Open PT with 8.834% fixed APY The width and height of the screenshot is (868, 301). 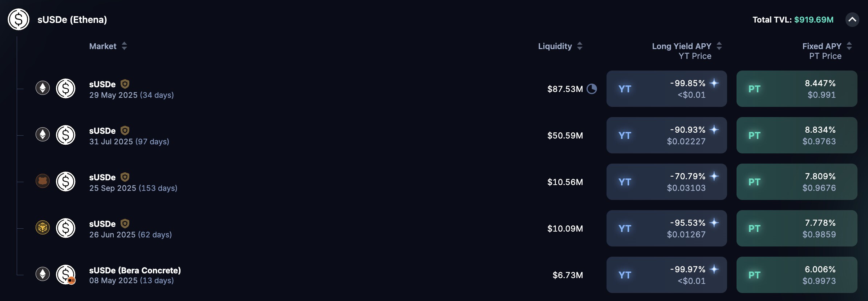[796, 135]
